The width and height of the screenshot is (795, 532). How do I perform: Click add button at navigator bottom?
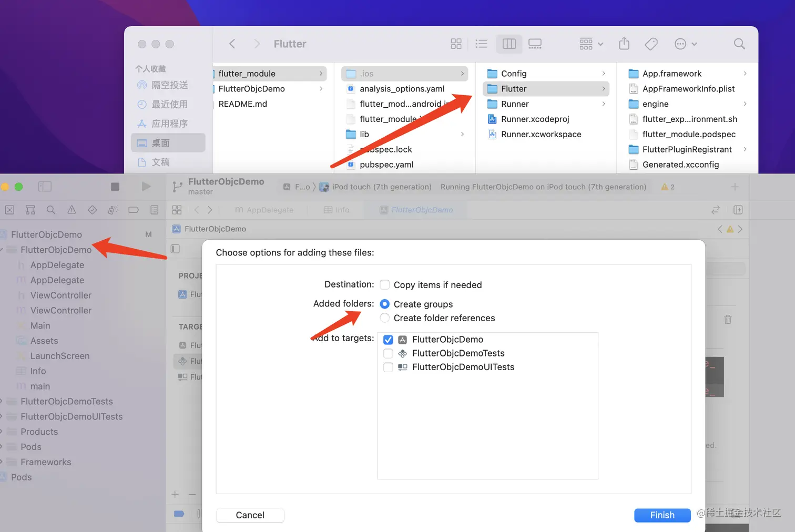(x=175, y=494)
